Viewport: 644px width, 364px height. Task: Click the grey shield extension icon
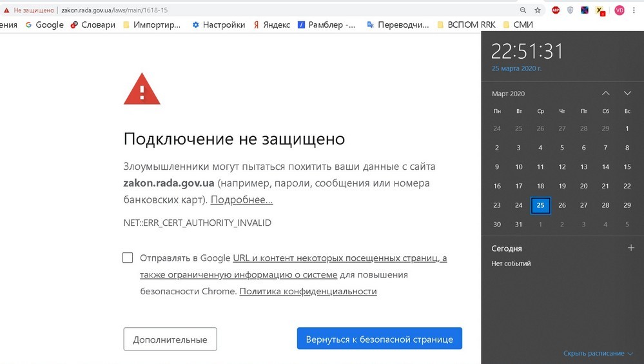tap(570, 10)
